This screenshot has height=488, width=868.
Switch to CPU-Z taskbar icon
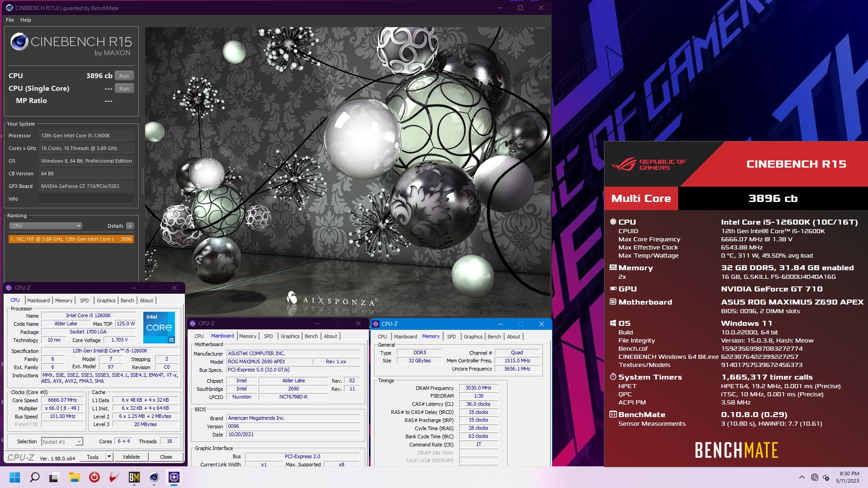tap(174, 477)
